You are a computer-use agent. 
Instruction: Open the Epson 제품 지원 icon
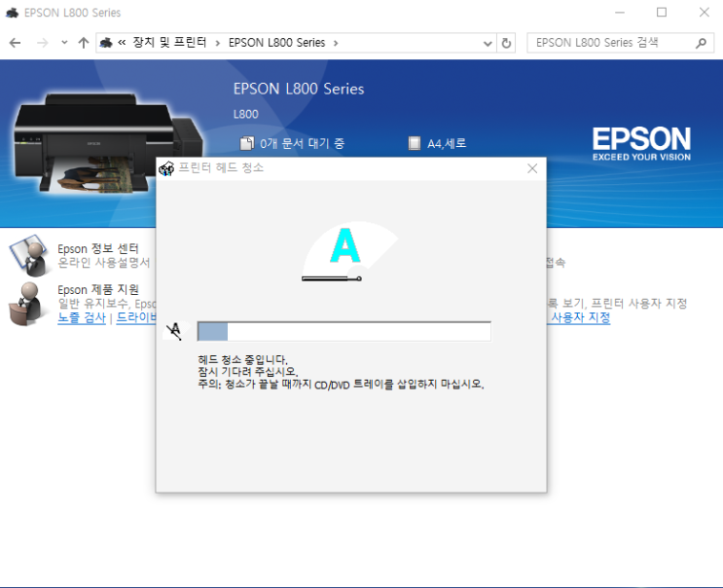[x=27, y=305]
